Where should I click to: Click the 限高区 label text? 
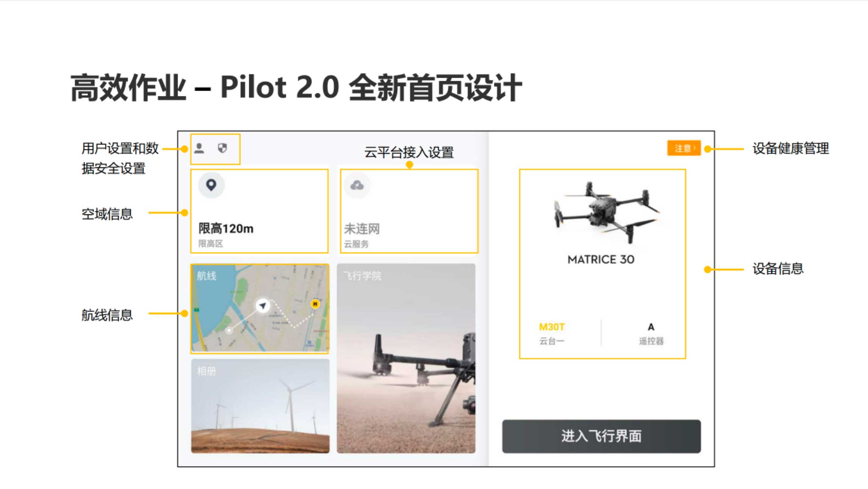211,244
